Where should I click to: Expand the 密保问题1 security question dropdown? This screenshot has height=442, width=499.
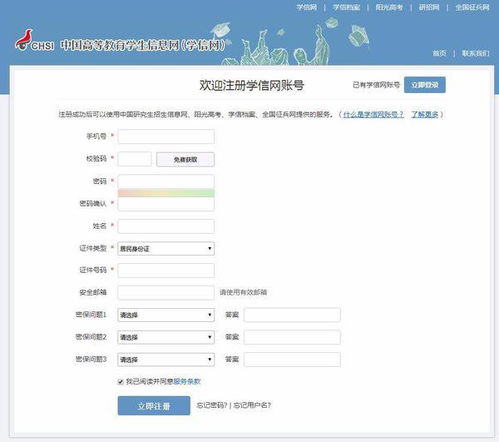166,315
